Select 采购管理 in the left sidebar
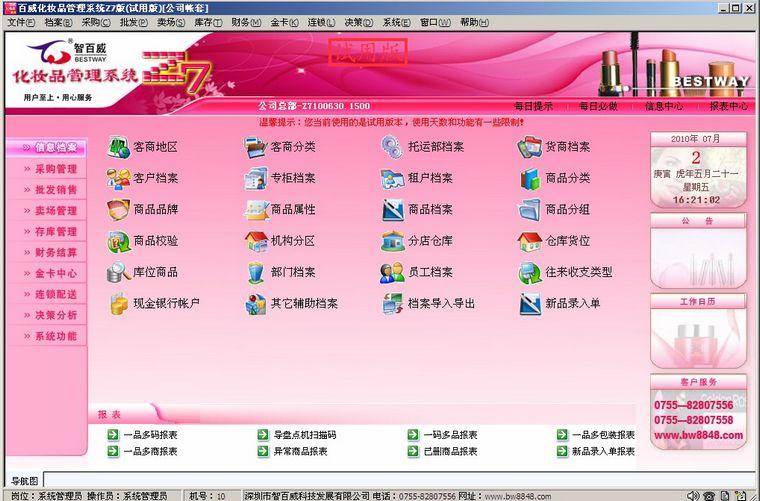Screen dimensions: 760x501 [x=47, y=169]
